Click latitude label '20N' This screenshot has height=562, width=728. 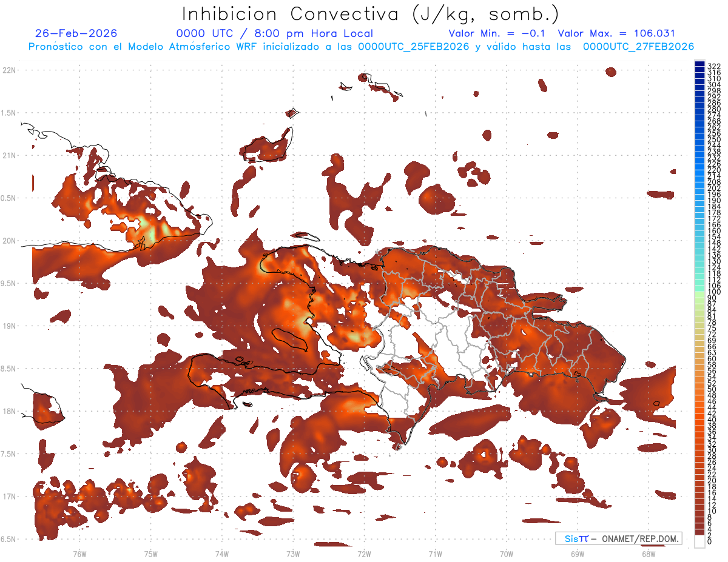(x=9, y=241)
